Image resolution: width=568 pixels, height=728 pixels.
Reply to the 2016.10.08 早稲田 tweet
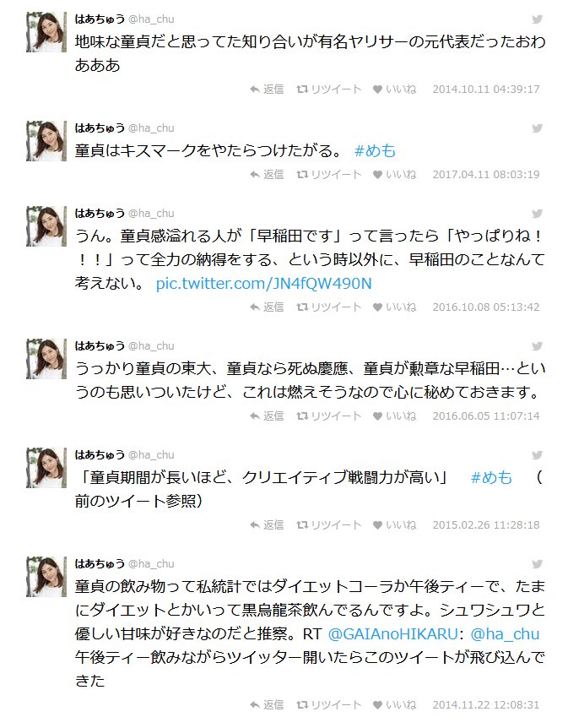267,307
